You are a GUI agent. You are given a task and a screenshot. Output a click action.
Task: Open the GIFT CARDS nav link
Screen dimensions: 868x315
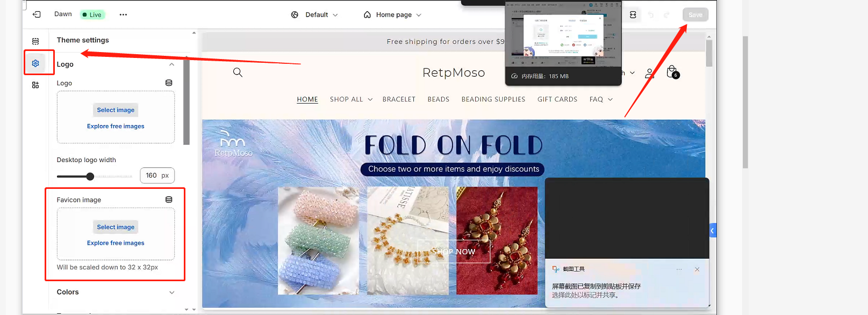[x=557, y=99]
